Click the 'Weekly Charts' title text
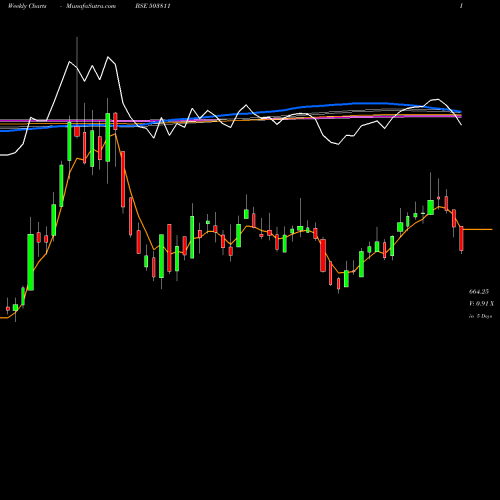Screen dimensions: 500x500 click(x=27, y=6)
